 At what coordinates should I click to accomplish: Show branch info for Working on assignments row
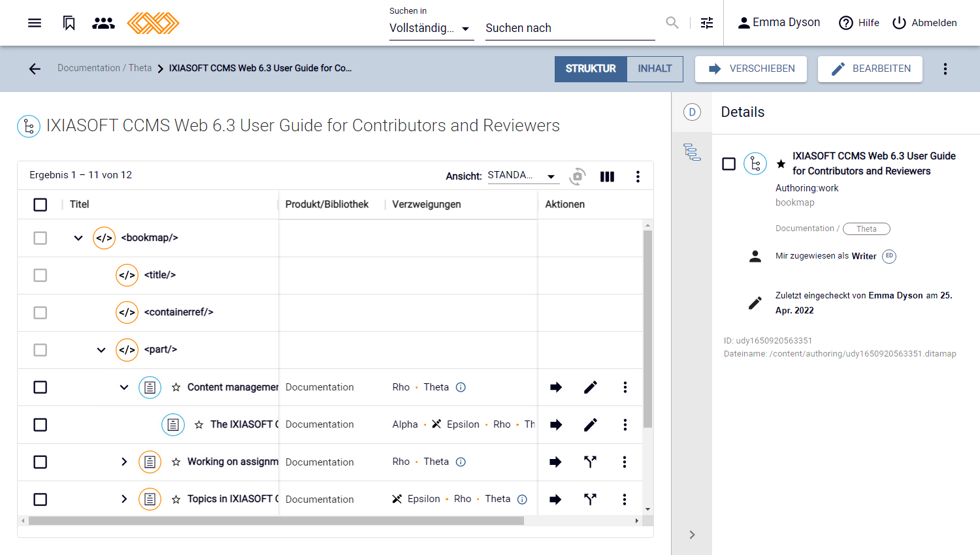461,462
